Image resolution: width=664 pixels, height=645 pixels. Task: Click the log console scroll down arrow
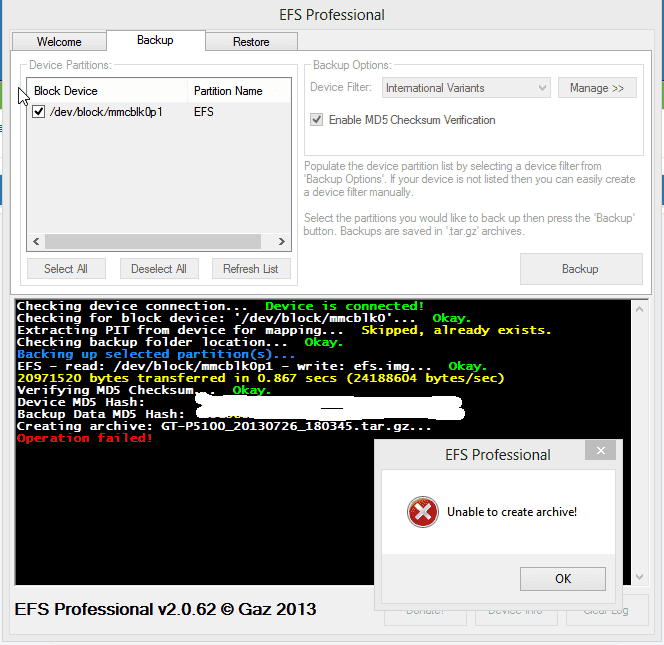639,577
